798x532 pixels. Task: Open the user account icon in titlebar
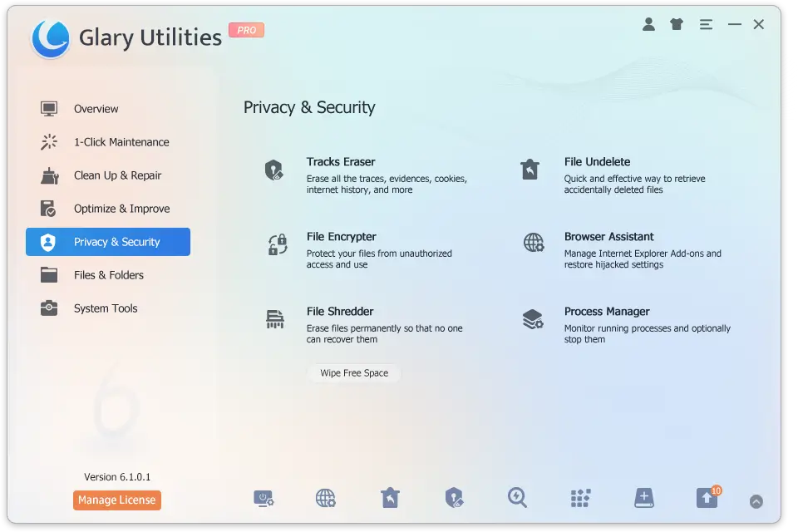(x=649, y=24)
